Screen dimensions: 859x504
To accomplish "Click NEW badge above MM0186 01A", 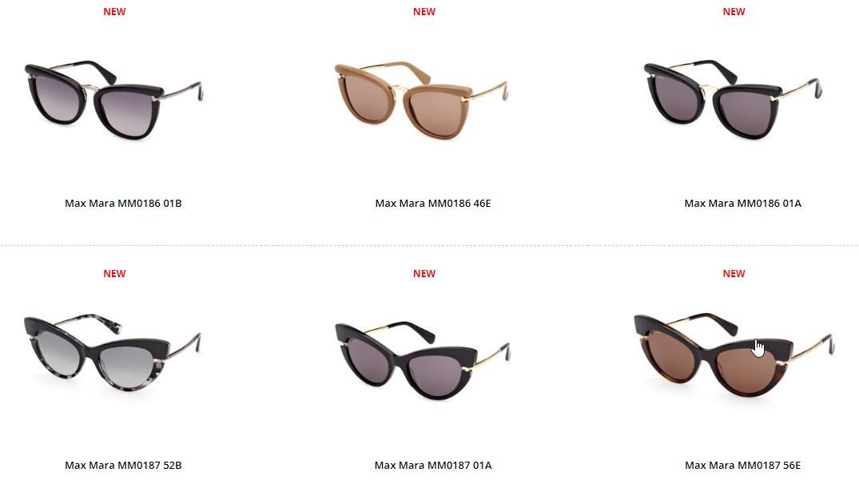I will point(734,11).
